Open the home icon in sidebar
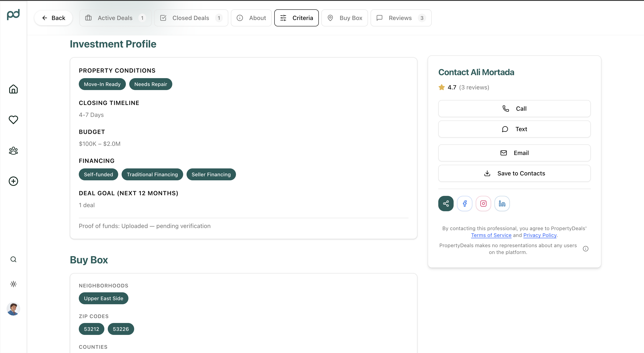Viewport: 644px width, 353px height. click(x=13, y=89)
